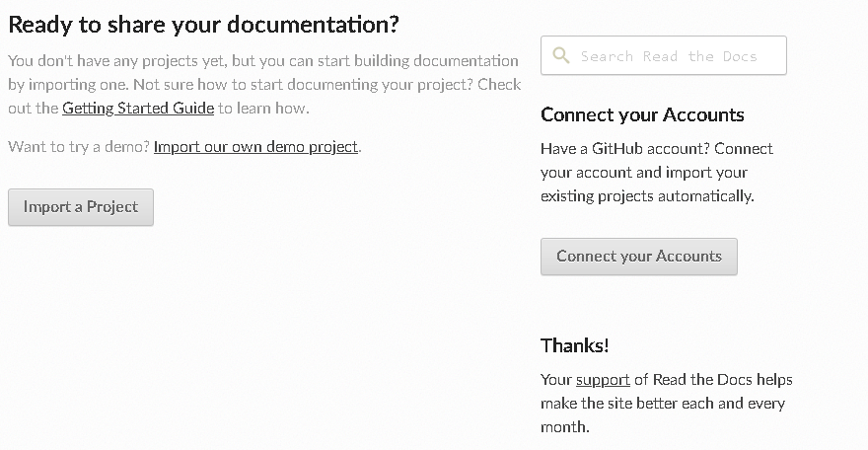Viewport: 868px width, 450px height.
Task: Click the Thanks! heading
Action: click(x=575, y=345)
